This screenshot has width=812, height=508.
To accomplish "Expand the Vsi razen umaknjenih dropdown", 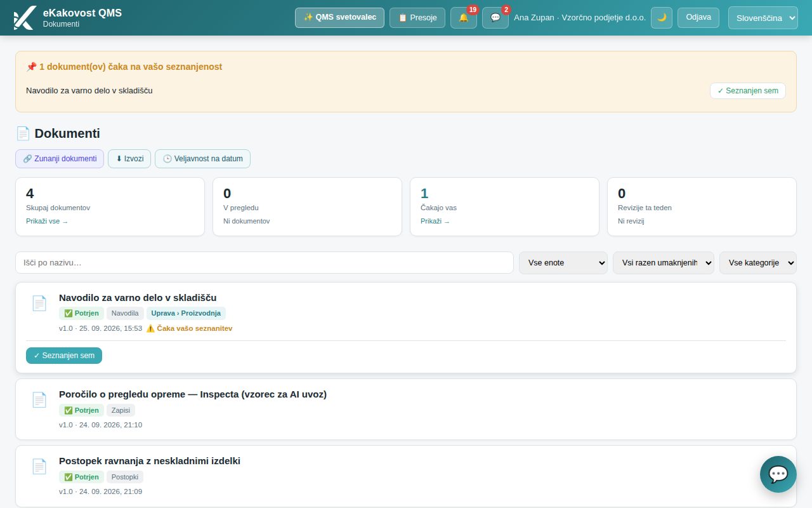I will [664, 263].
